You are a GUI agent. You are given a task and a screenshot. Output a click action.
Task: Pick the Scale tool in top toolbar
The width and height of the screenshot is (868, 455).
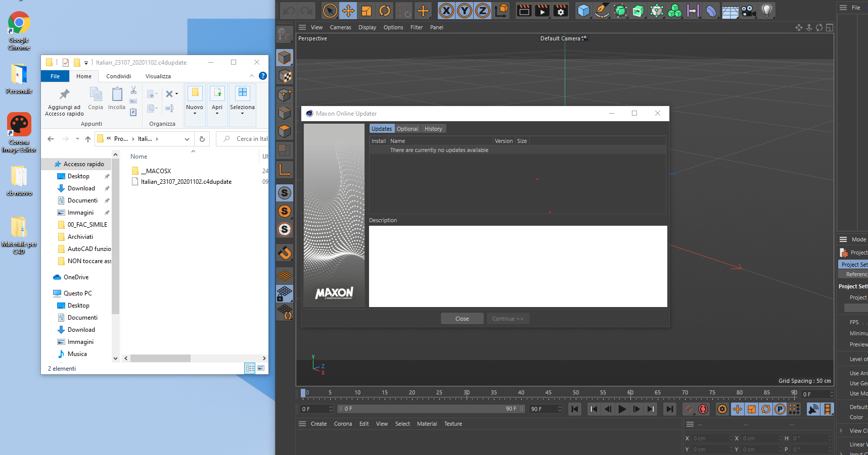367,11
